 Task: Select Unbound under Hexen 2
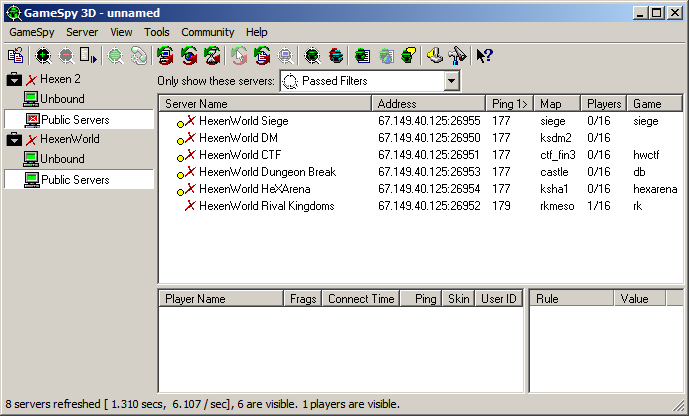click(x=62, y=99)
